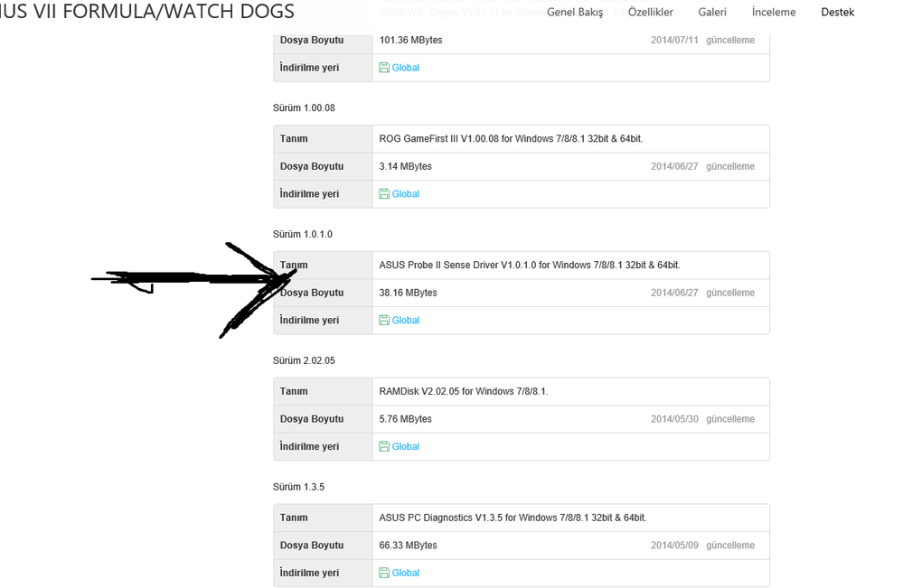Open the Galeri tab
Image resolution: width=903 pixels, height=588 pixels.
click(x=712, y=12)
